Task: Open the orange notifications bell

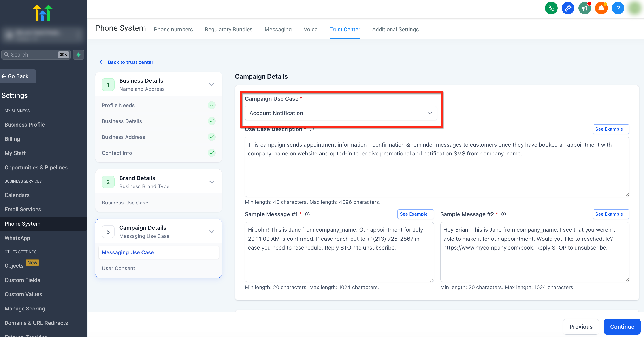Action: [601, 8]
